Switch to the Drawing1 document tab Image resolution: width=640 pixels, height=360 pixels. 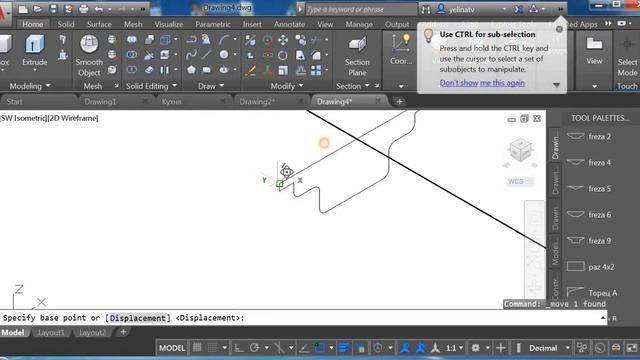pyautogui.click(x=100, y=102)
